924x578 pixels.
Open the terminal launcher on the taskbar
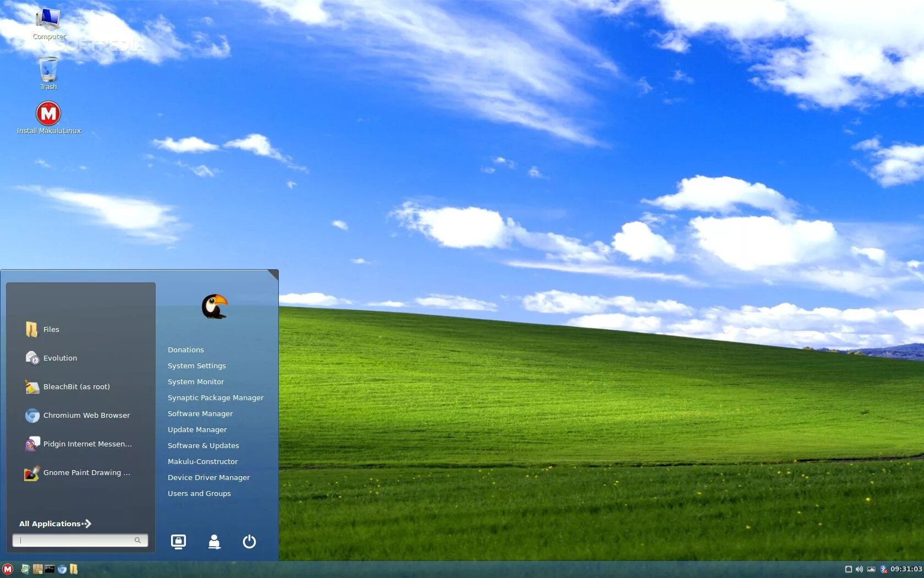50,569
